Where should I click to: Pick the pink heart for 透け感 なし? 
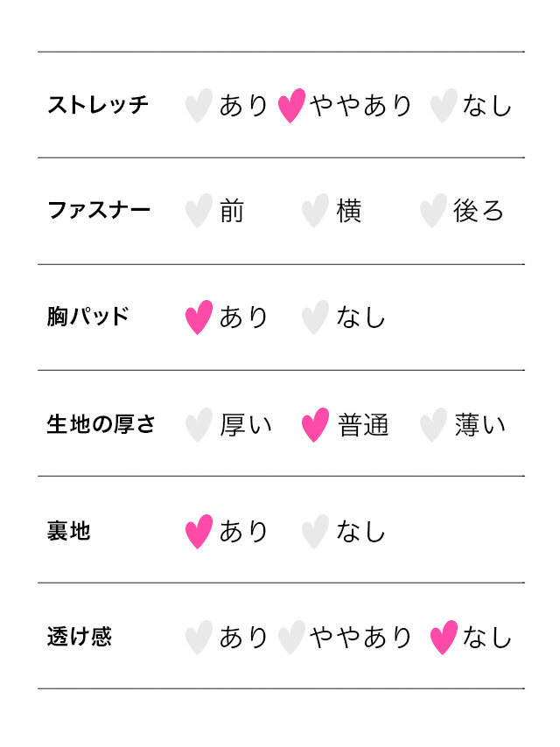(444, 638)
